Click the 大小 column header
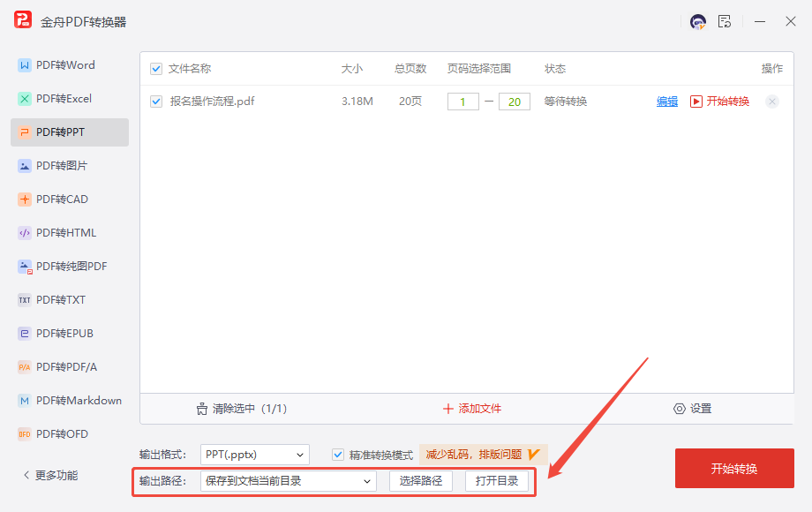The image size is (812, 512). pos(352,69)
